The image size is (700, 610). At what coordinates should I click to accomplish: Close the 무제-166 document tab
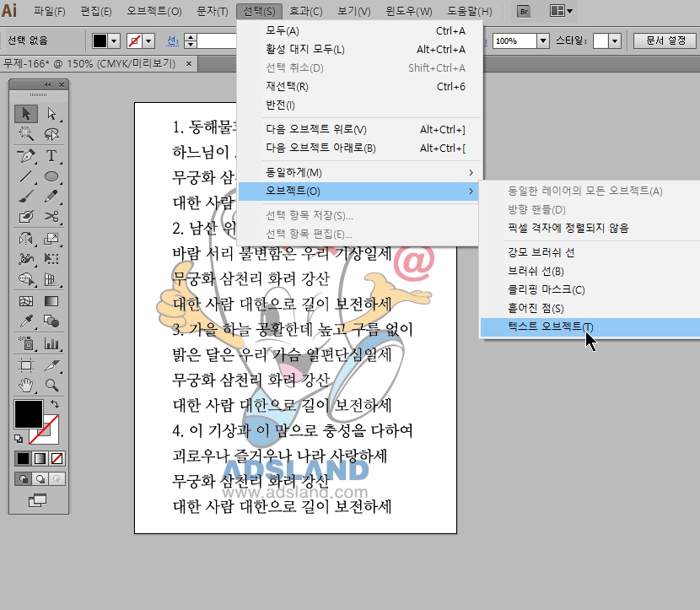[189, 64]
